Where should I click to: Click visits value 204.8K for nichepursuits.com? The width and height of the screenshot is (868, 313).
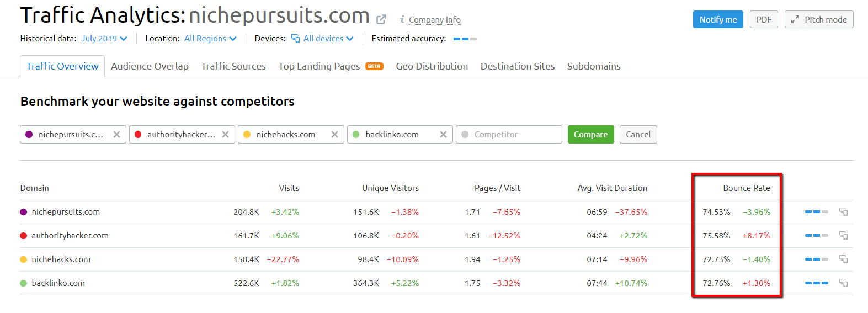(x=246, y=212)
